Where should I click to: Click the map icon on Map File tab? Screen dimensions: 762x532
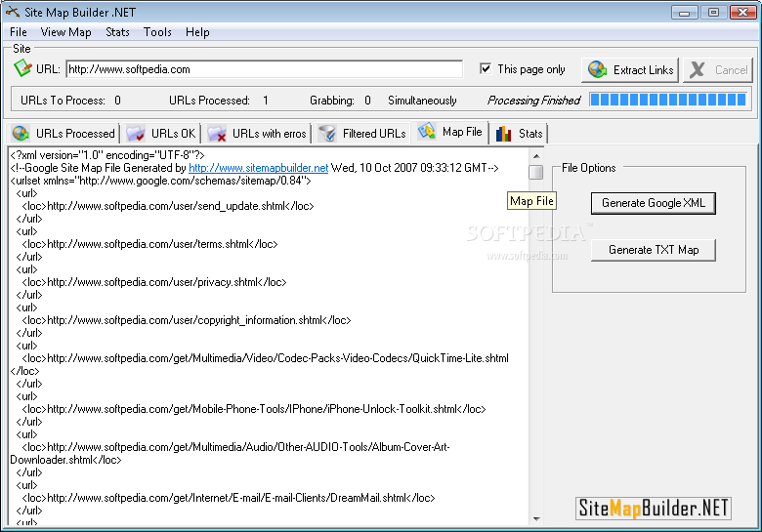pos(427,131)
